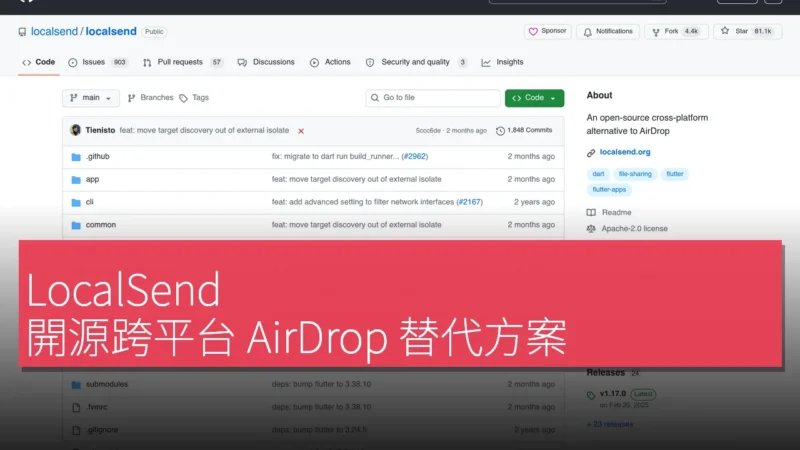The height and width of the screenshot is (450, 800).
Task: Switch to Pull requests tab
Action: click(183, 62)
